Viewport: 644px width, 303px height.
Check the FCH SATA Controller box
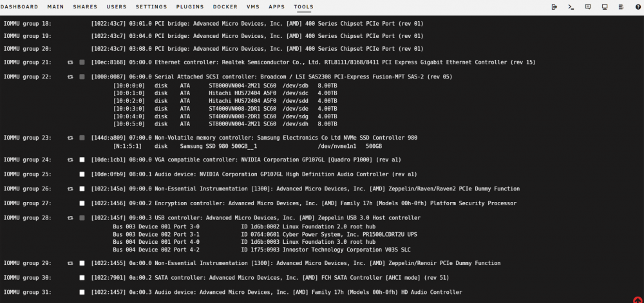[x=82, y=277]
